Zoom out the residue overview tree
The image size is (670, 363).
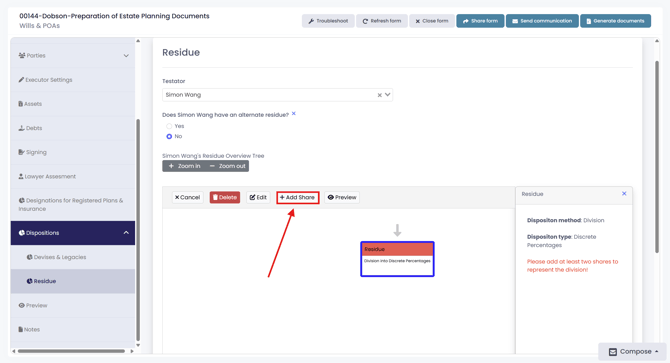click(x=227, y=166)
